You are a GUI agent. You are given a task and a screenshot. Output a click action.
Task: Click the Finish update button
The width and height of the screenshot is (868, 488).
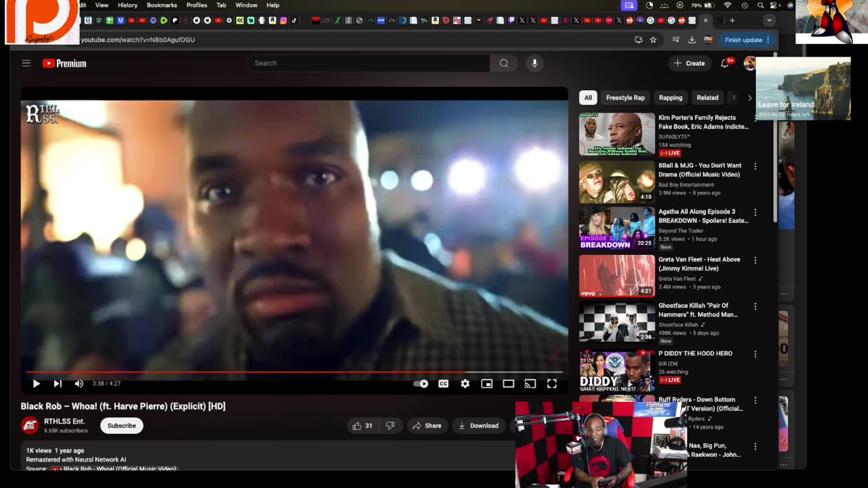point(747,40)
